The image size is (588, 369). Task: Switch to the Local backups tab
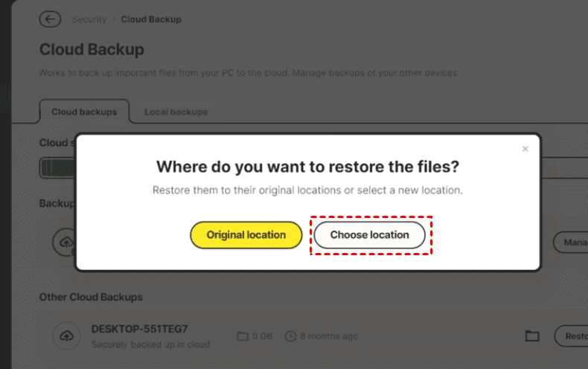tap(176, 112)
